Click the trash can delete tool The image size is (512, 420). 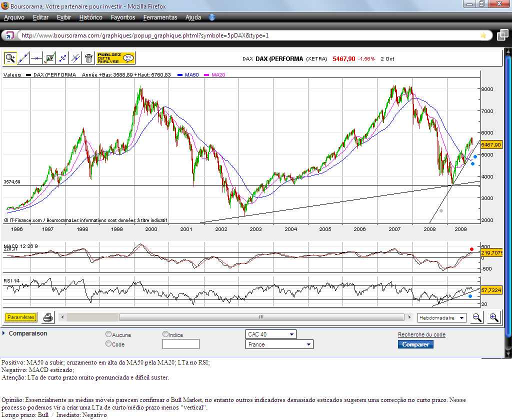click(x=88, y=58)
